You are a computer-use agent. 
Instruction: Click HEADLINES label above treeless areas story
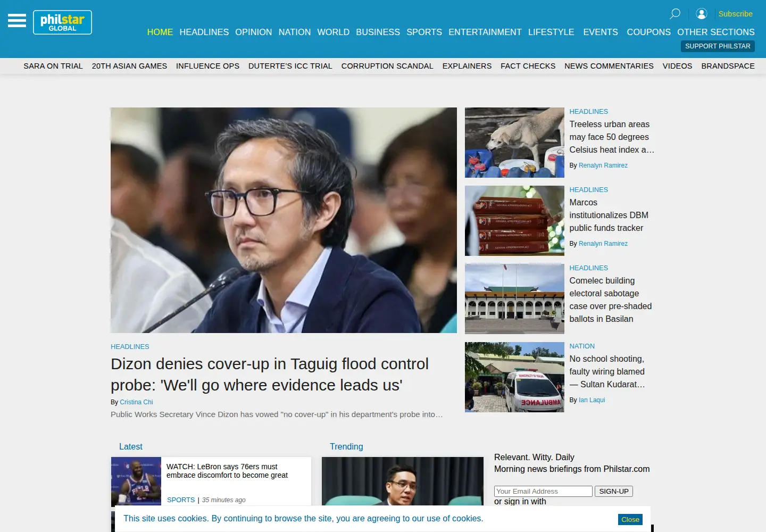click(x=588, y=112)
